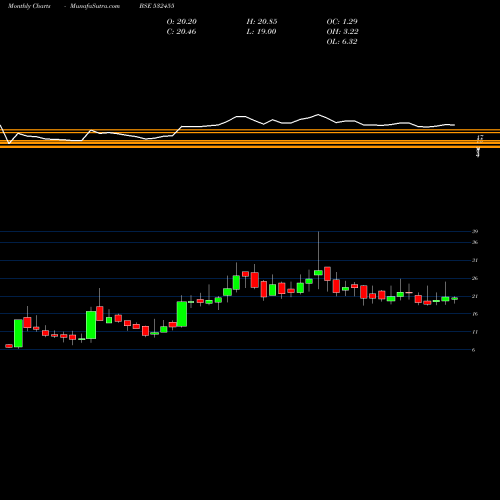
Task: Click the 6 price axis label
Action: pos(473,350)
